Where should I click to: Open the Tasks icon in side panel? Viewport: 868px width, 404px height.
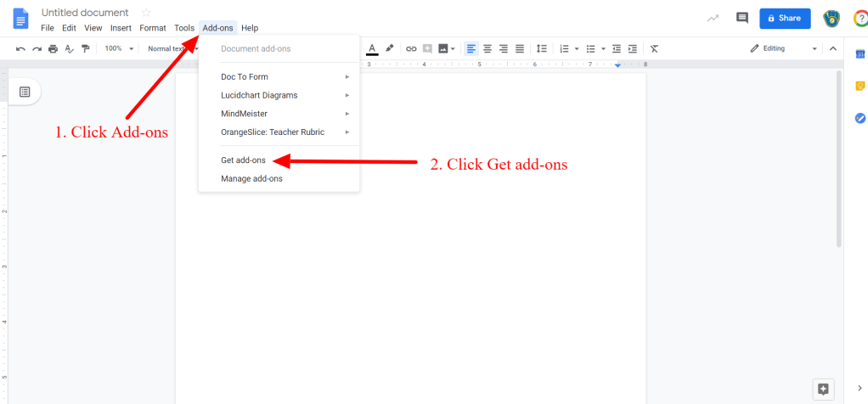pos(860,118)
